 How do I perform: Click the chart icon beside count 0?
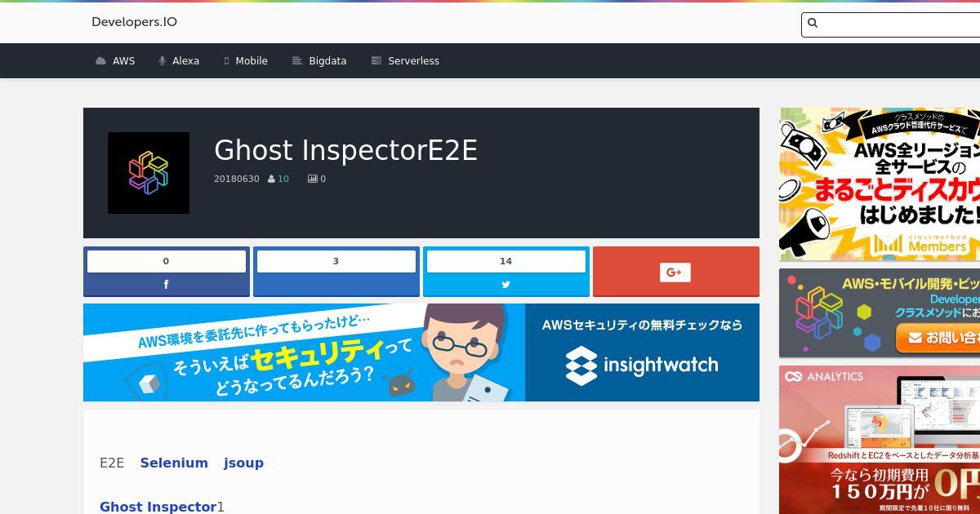pos(312,179)
